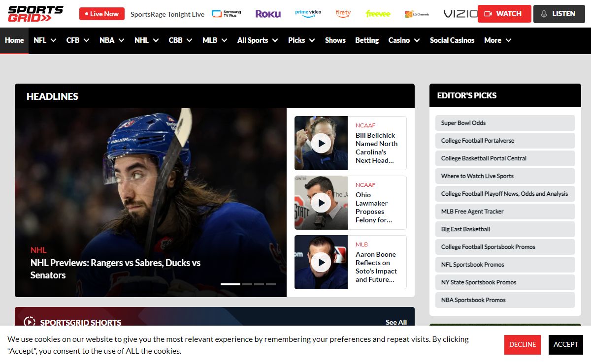Open College Football Playoff News pick
The width and height of the screenshot is (591, 364).
coord(505,194)
